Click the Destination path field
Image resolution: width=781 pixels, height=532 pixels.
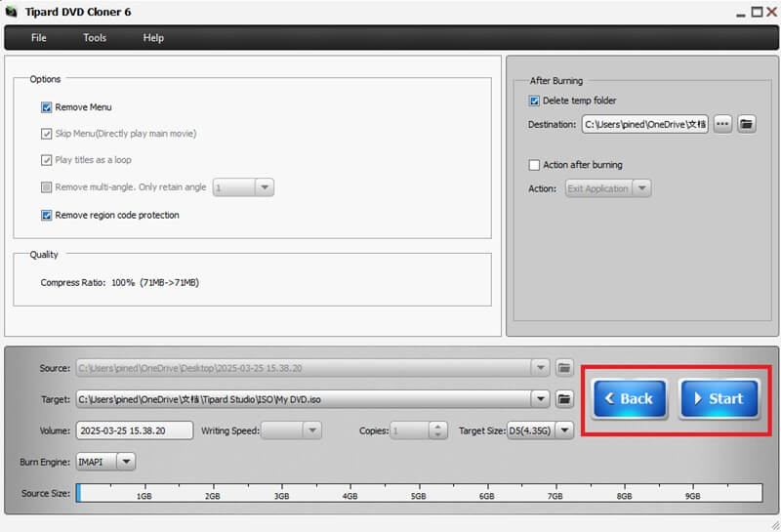pos(644,124)
